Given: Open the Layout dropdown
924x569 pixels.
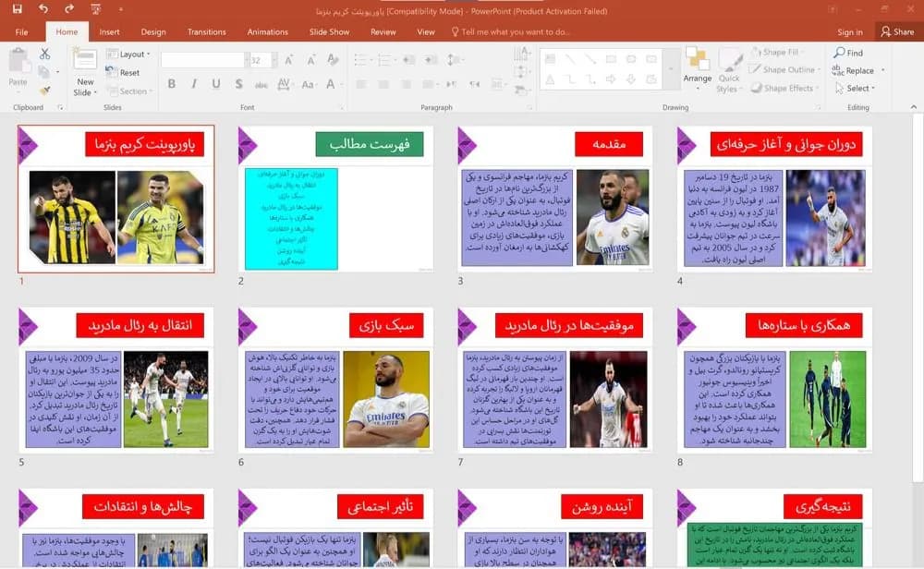Looking at the screenshot, I should coord(128,54).
